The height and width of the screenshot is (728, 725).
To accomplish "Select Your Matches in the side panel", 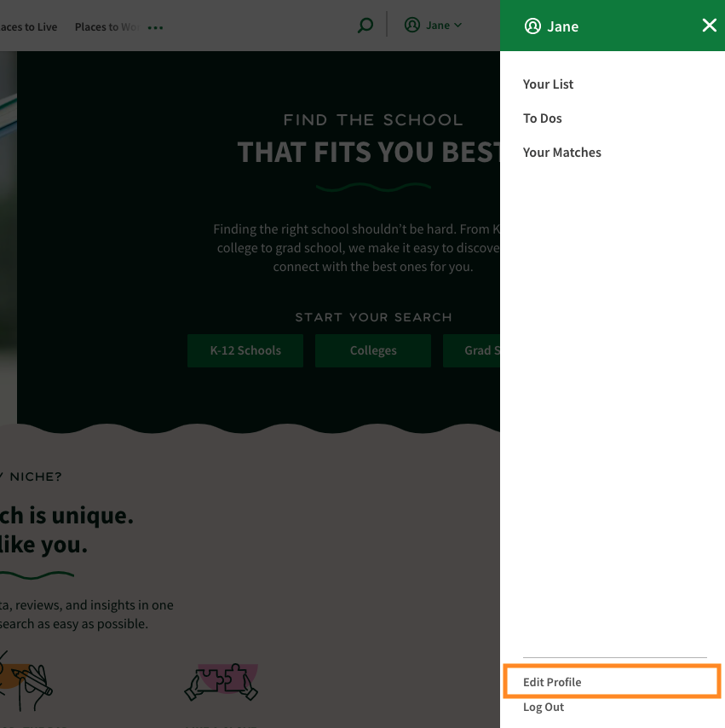I will (561, 153).
